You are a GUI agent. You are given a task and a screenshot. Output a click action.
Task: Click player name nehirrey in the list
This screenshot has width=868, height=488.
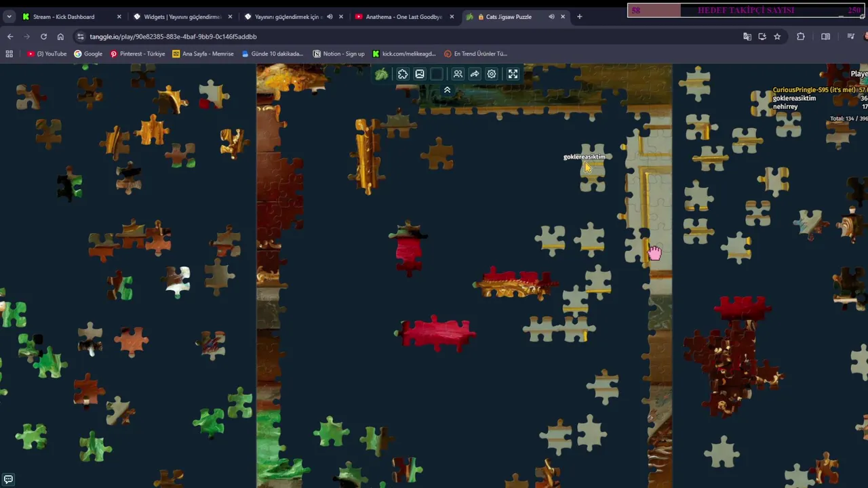click(785, 106)
